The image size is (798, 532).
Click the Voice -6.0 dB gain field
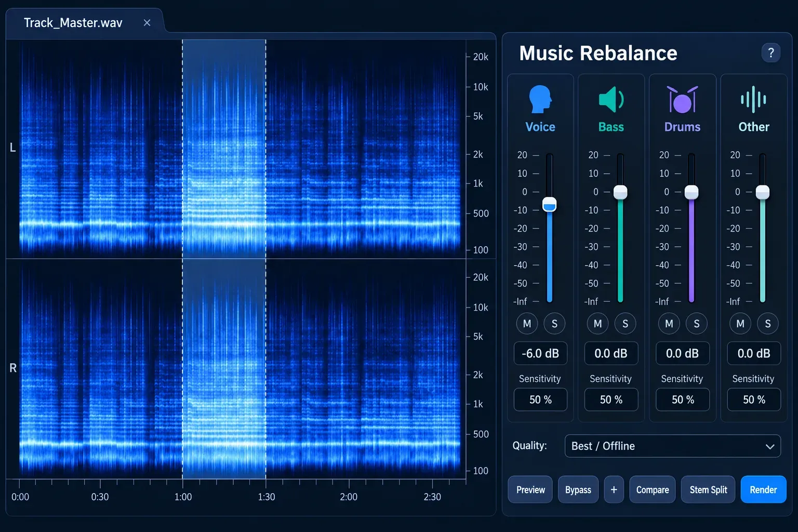point(540,353)
